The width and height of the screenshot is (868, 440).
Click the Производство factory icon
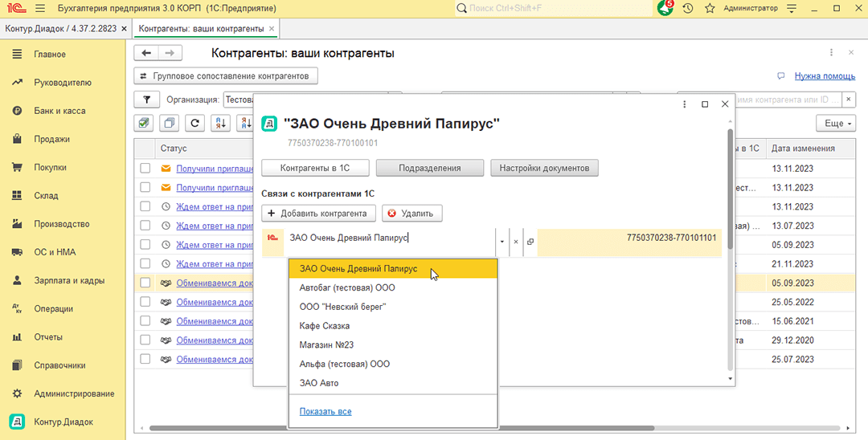(x=17, y=224)
